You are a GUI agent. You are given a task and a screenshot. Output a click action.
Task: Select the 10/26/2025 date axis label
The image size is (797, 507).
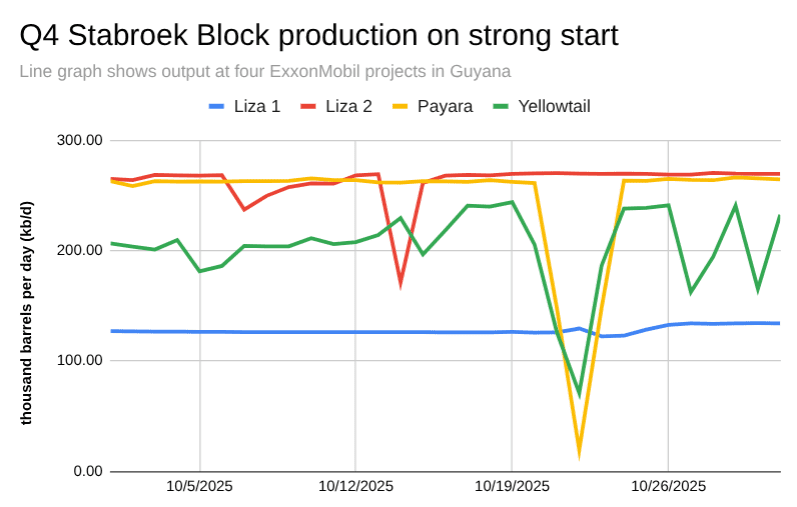coord(668,487)
